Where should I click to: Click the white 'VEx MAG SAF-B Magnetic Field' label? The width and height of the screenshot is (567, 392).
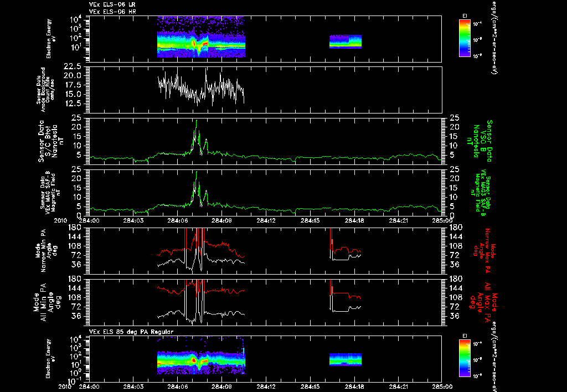(x=50, y=192)
